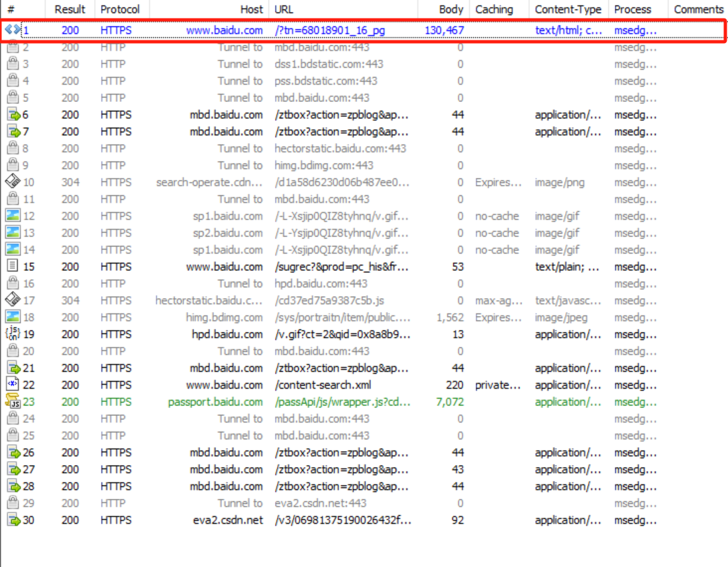This screenshot has width=728, height=567.
Task: Click the HTML document icon for session 1
Action: pyautogui.click(x=13, y=30)
